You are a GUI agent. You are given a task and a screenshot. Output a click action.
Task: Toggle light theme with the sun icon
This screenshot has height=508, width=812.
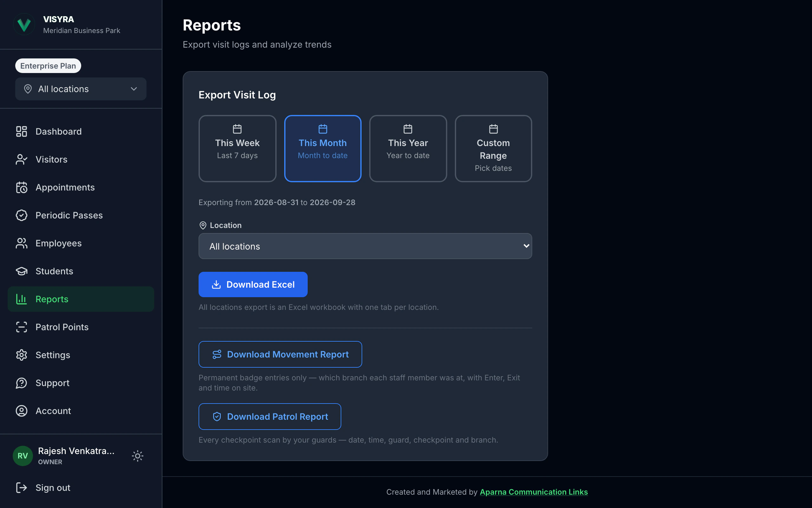[x=138, y=456]
